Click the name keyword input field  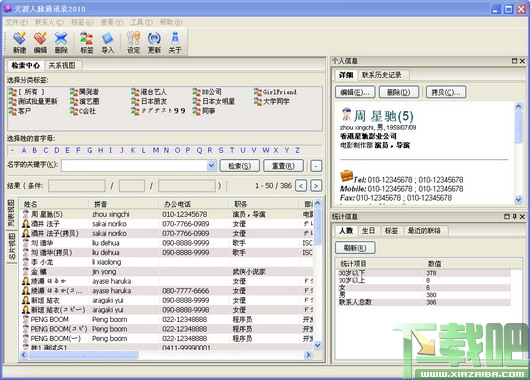135,166
